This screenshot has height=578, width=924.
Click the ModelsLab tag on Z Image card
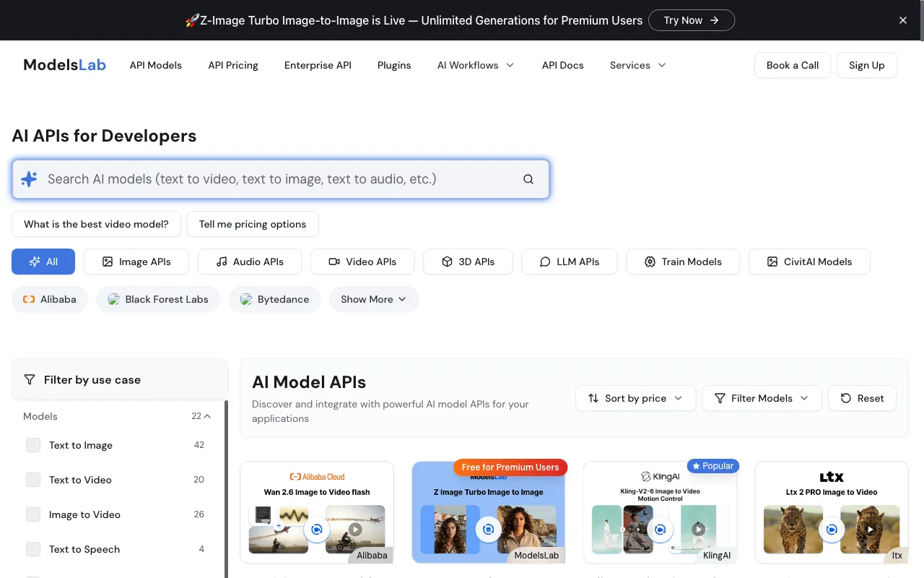(x=536, y=556)
